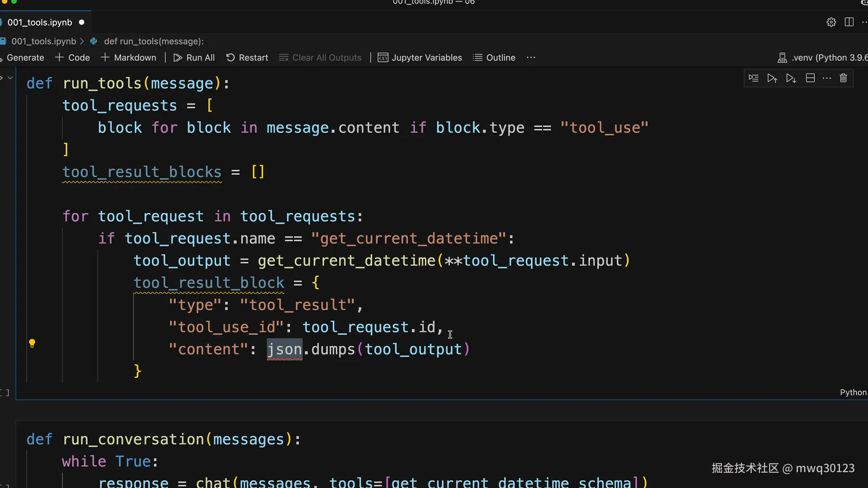Click the lightbulb quick-fix icon

pos(32,343)
